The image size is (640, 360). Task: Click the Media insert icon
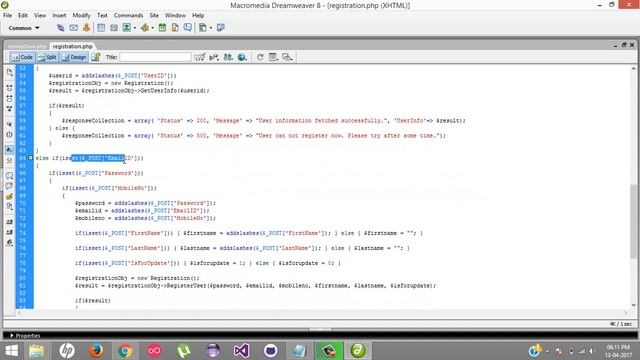point(144,28)
